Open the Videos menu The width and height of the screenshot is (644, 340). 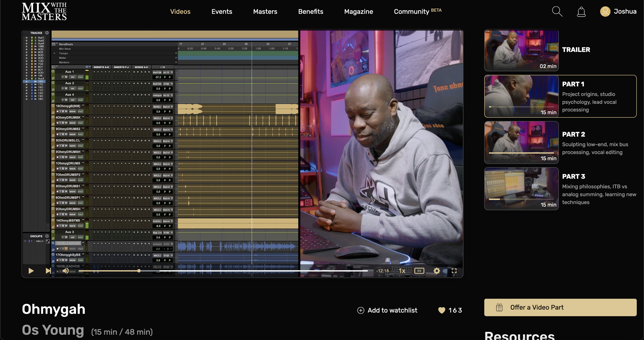pos(180,12)
